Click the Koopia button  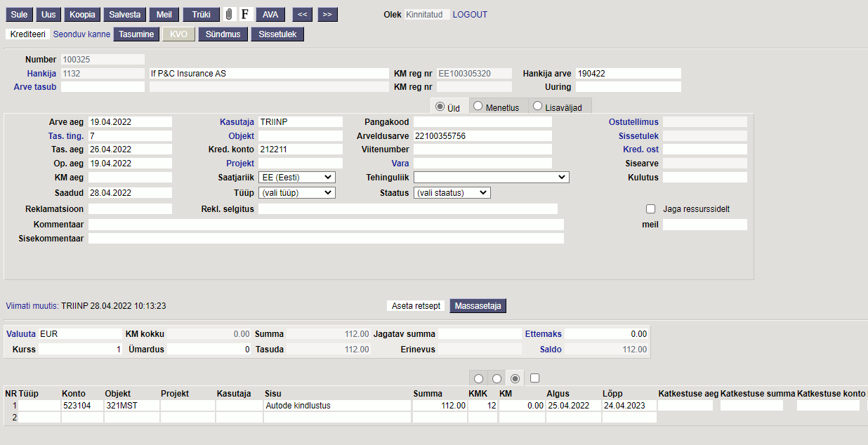click(x=82, y=14)
